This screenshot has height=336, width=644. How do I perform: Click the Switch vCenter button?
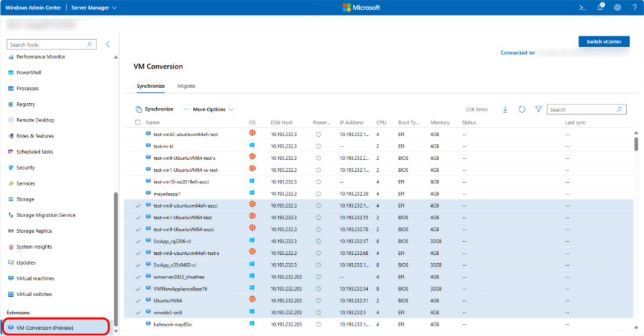click(603, 42)
